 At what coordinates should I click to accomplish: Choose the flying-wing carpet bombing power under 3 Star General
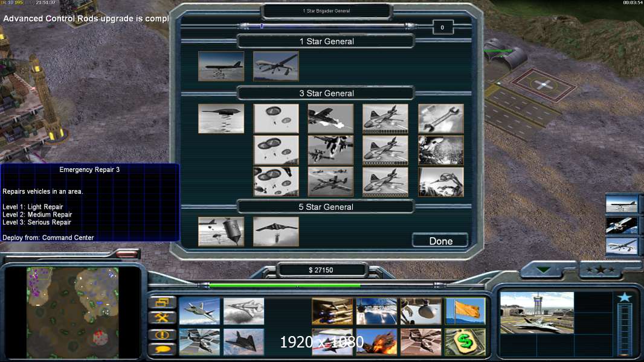(221, 118)
